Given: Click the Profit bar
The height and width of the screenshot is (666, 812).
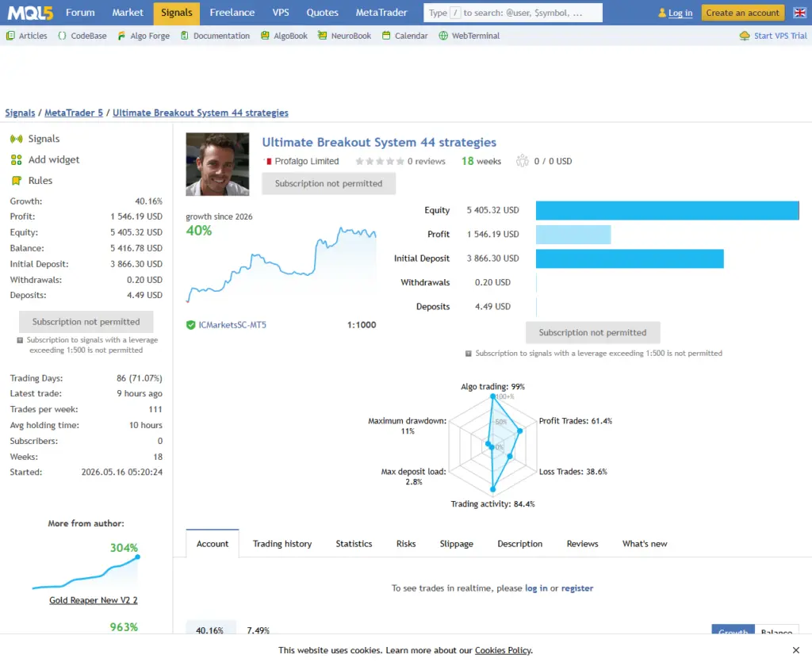Looking at the screenshot, I should click(573, 234).
